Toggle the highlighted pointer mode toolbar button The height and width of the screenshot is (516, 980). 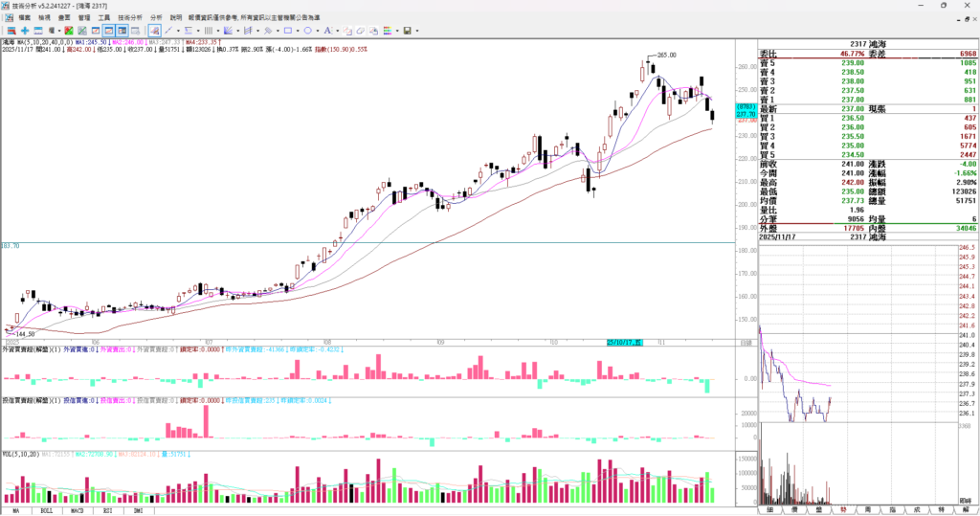point(154,31)
